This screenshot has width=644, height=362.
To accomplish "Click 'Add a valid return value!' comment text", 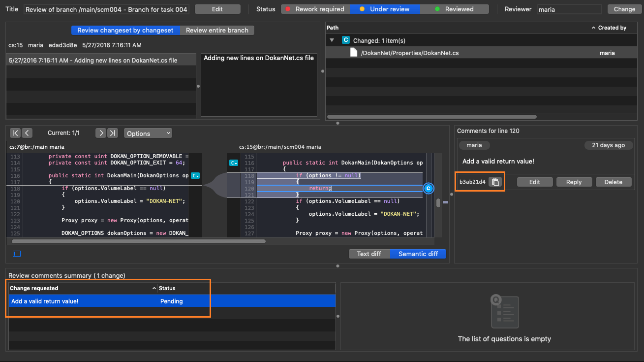I will click(498, 161).
